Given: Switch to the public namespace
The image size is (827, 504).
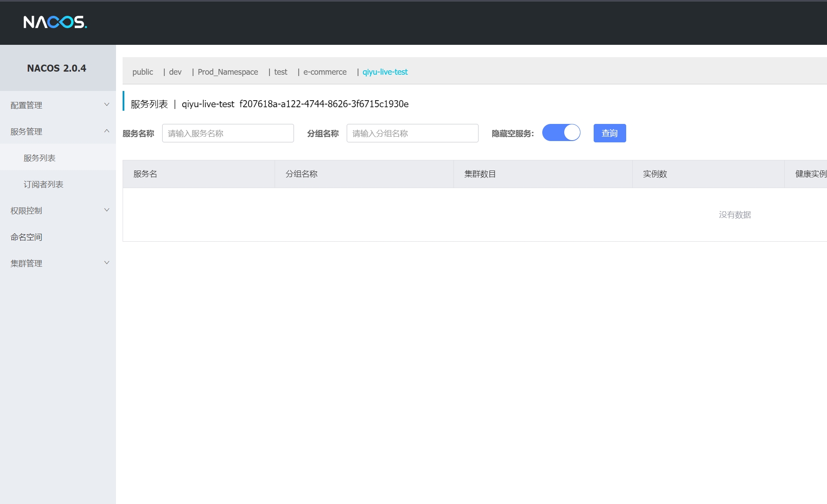Looking at the screenshot, I should [143, 72].
